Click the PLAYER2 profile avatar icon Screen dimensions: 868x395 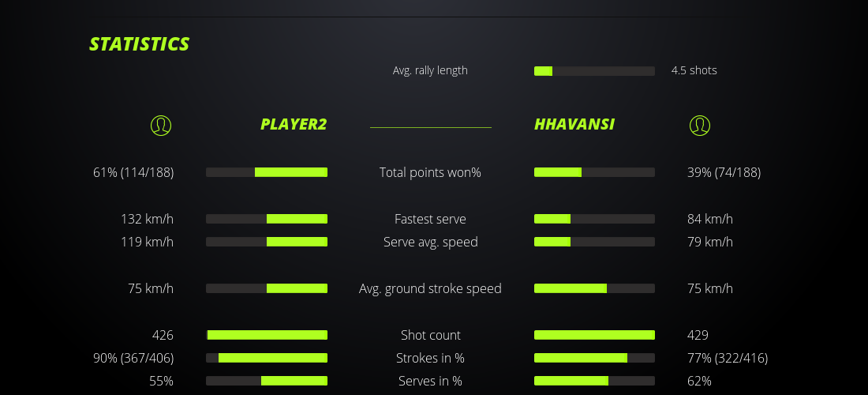click(160, 125)
